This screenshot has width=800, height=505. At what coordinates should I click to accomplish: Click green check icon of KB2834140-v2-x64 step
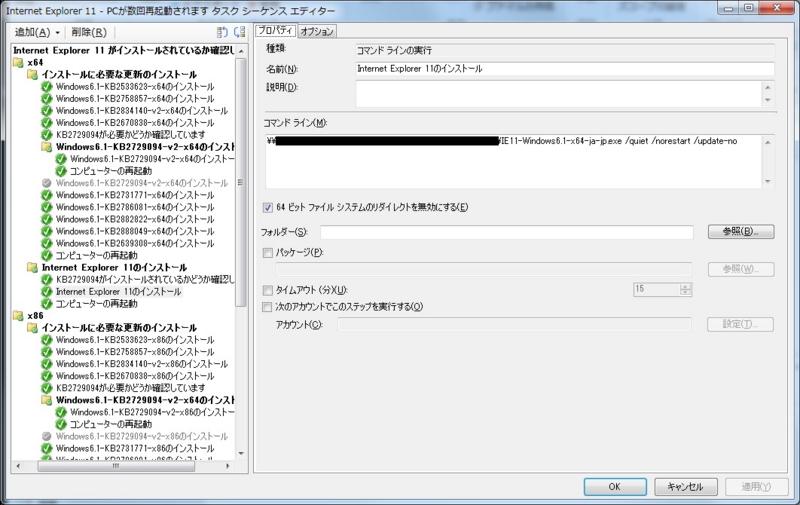[x=47, y=111]
